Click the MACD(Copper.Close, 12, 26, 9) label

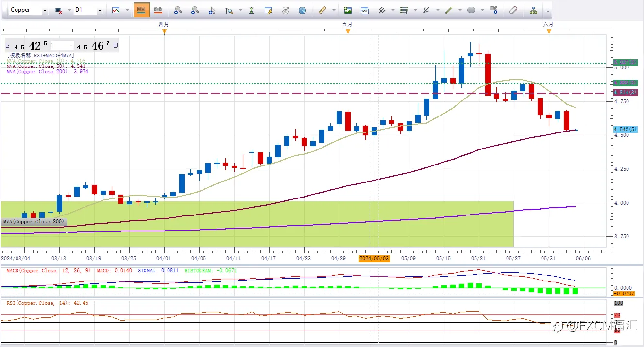click(48, 270)
